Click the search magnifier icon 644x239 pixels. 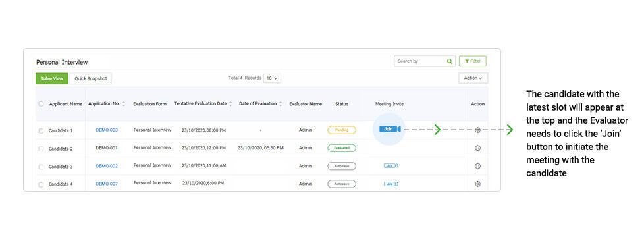450,61
